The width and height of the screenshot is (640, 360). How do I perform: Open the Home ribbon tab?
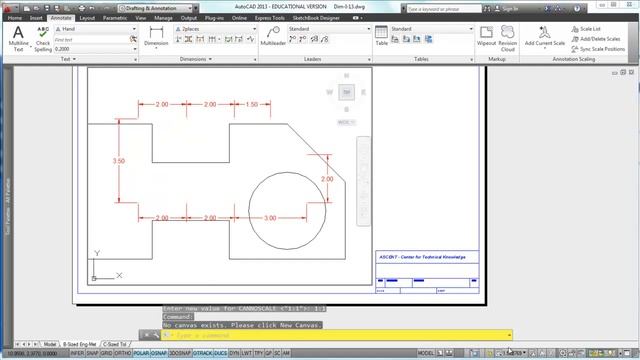pyautogui.click(x=15, y=18)
